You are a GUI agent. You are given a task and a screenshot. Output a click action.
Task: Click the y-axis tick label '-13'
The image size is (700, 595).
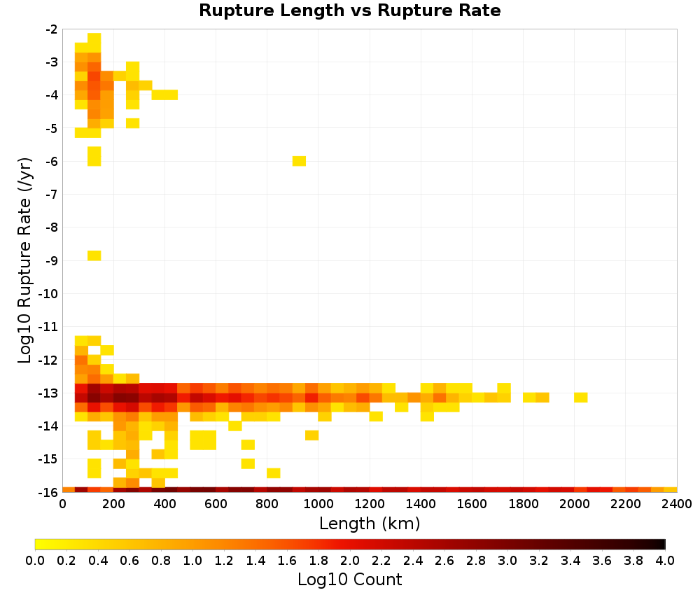click(x=48, y=393)
